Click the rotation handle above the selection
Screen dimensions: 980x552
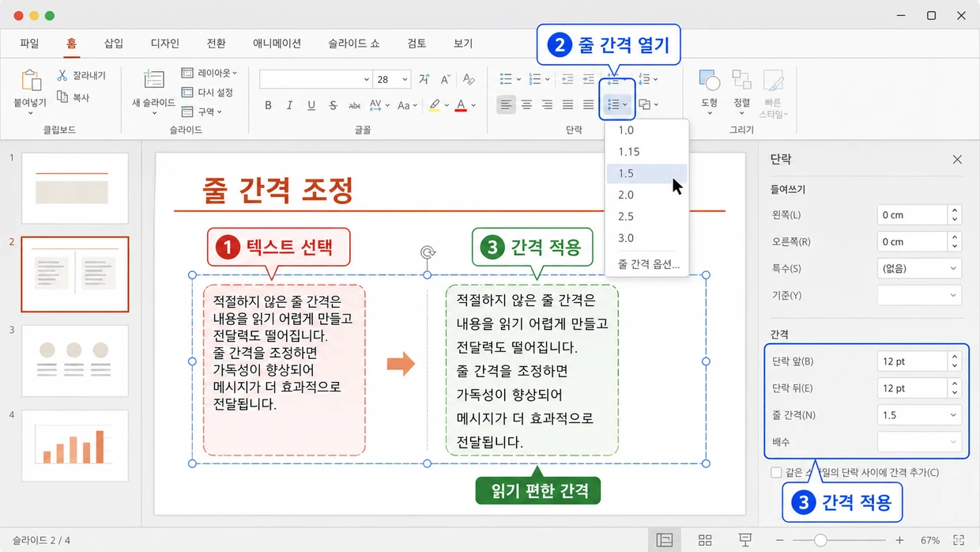pos(428,252)
